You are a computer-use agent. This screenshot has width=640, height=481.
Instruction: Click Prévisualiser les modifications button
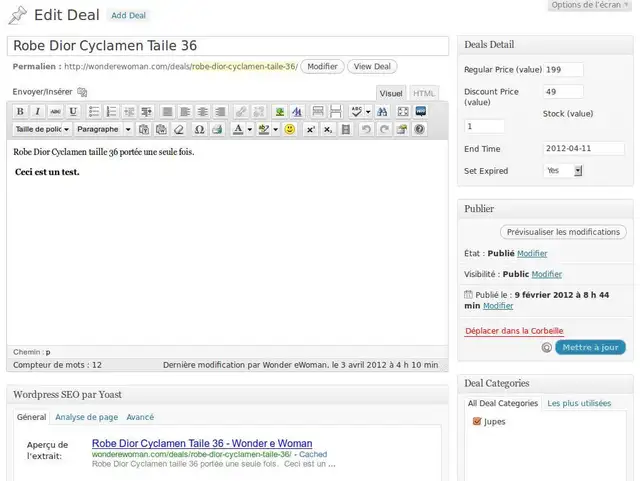[x=563, y=232]
